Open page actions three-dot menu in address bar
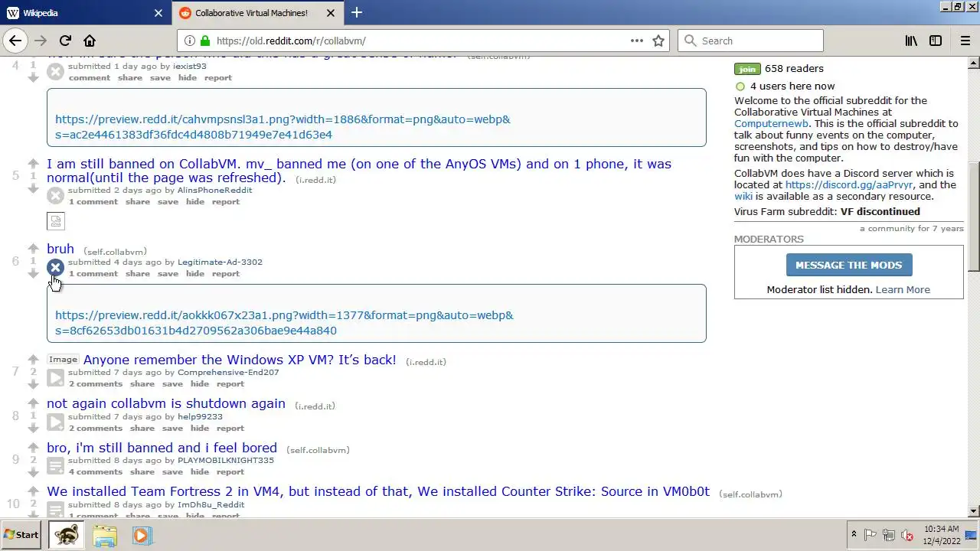Image resolution: width=980 pixels, height=551 pixels. click(x=637, y=41)
